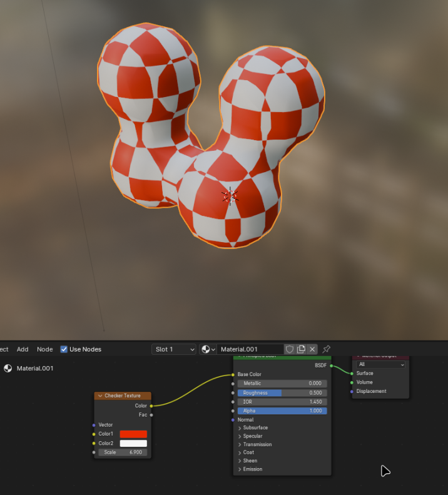Open the All target dropdown in Material Output

[380, 364]
